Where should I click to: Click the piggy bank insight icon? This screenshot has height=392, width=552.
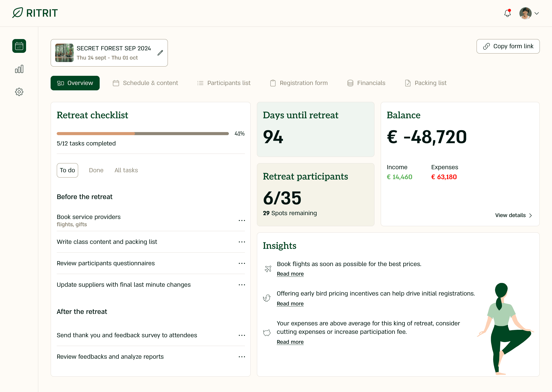click(x=267, y=333)
